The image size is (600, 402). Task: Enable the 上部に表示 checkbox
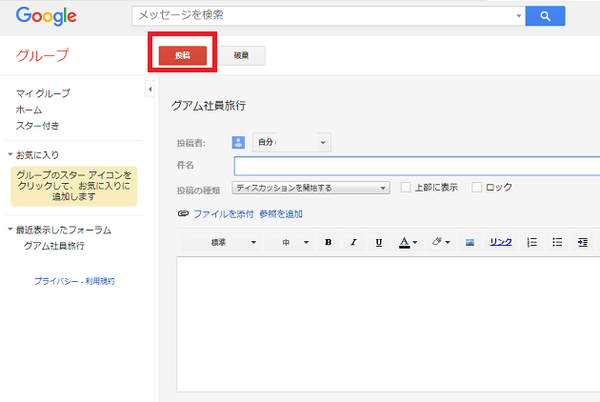tap(406, 187)
